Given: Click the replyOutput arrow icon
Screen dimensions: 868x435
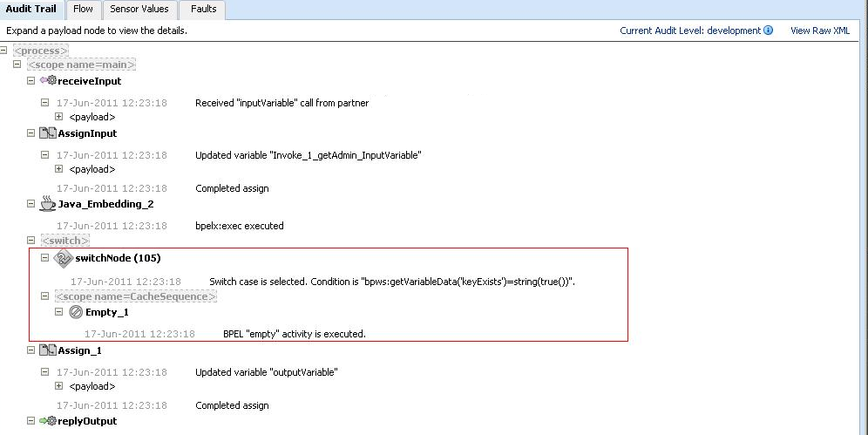Looking at the screenshot, I should 48,421.
